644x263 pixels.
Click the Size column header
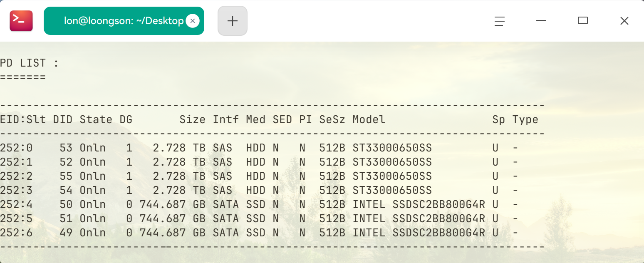point(192,119)
